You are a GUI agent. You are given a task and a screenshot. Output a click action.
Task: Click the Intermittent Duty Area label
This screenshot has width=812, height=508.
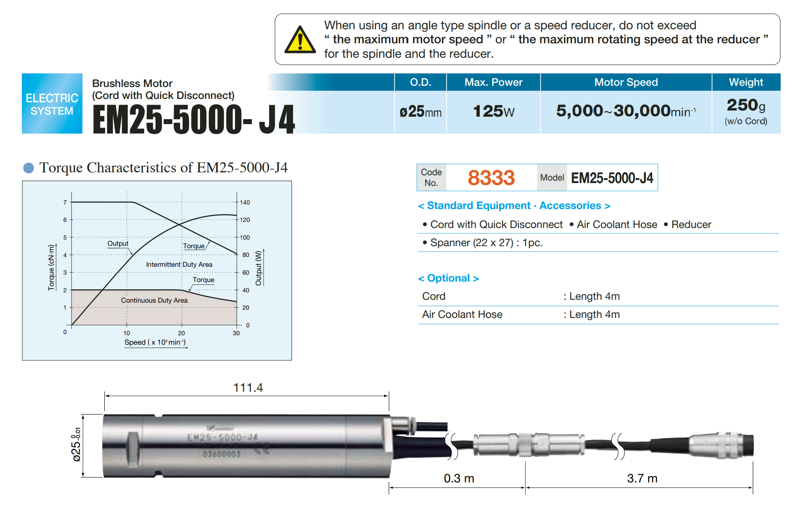[179, 264]
